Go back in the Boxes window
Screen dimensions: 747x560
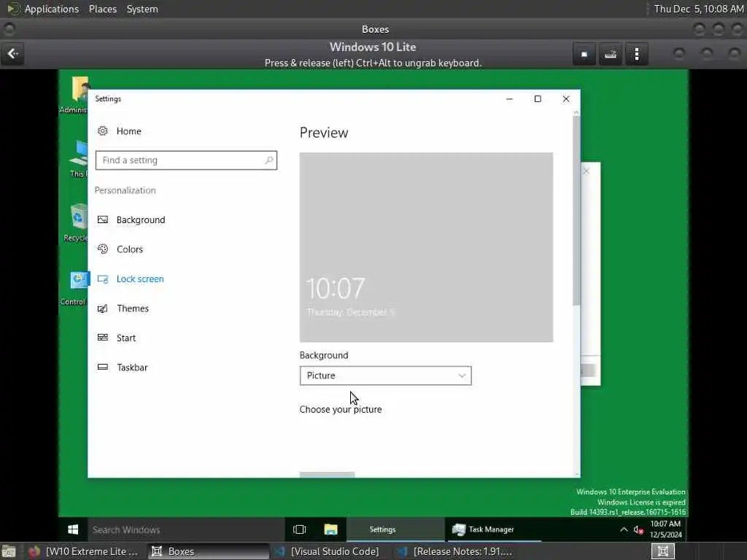click(x=13, y=54)
